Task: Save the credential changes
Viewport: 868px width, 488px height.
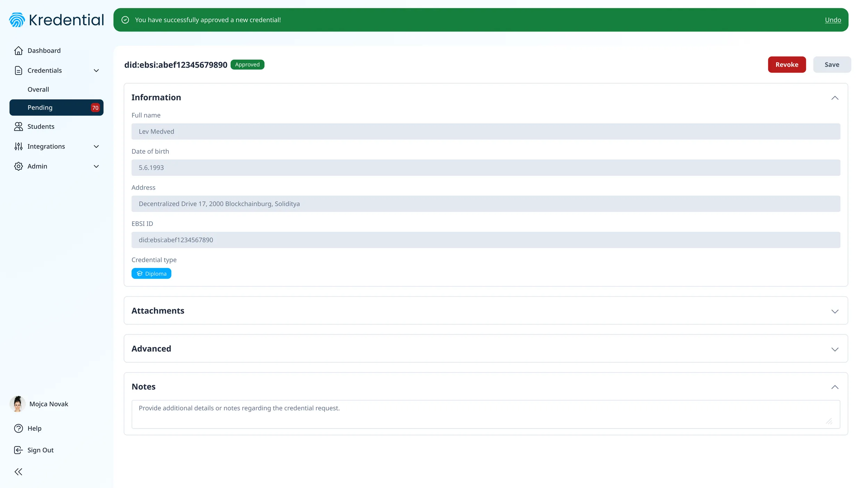Action: click(x=832, y=65)
